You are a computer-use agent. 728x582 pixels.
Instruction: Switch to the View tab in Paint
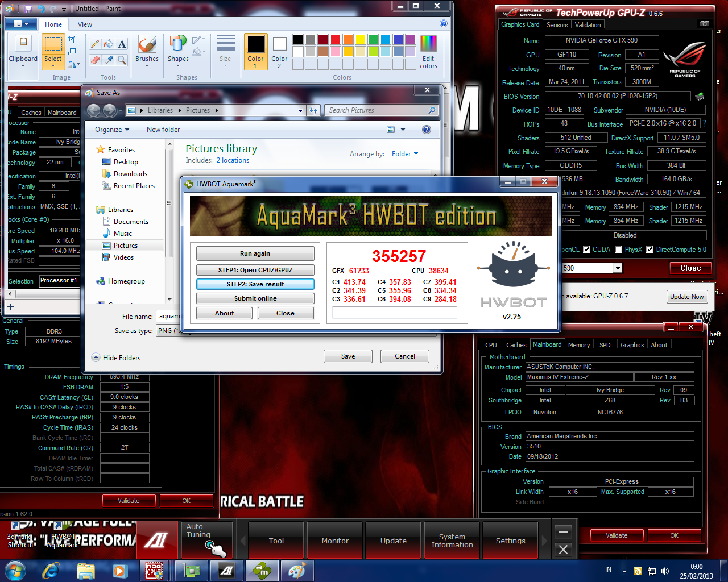click(85, 24)
